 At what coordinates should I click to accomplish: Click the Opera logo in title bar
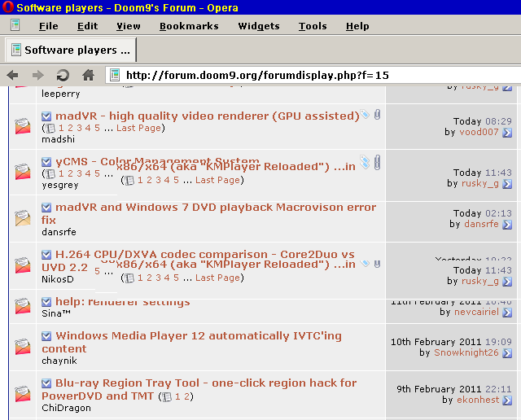(7, 7)
